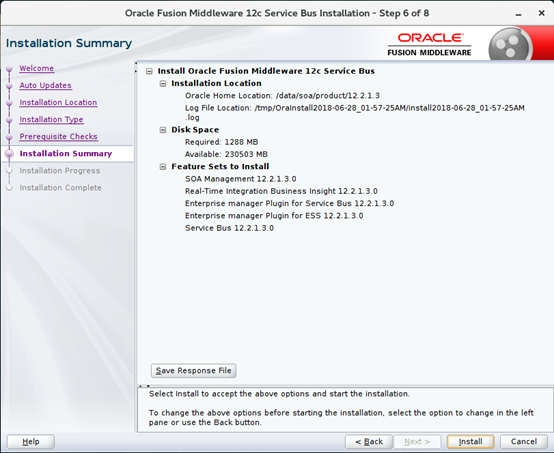This screenshot has height=453, width=554.
Task: Click the Installation Progress step bullet icon
Action: pyautogui.click(x=10, y=171)
